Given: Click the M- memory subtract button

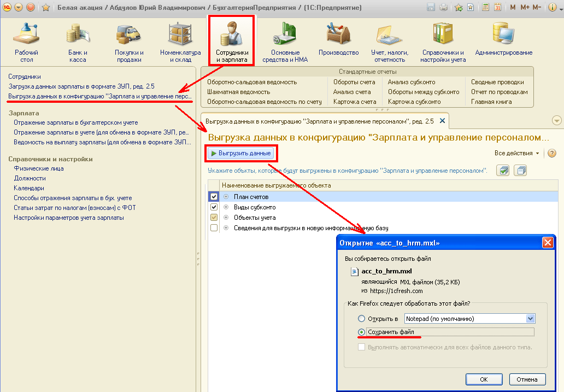Looking at the screenshot, I should coord(537,7).
